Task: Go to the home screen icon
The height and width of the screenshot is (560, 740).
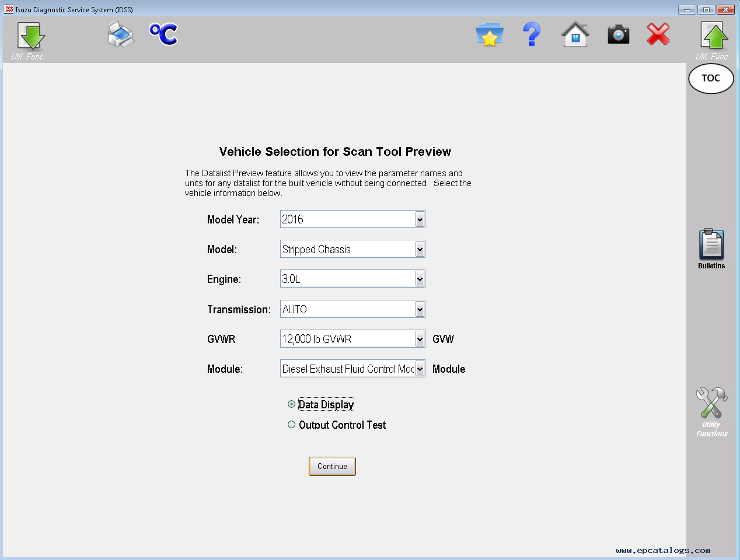Action: coord(575,34)
